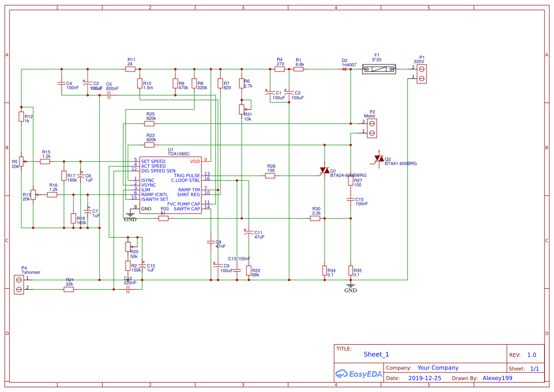
Task: Select resistor R28 100 symbol
Action: click(x=270, y=176)
